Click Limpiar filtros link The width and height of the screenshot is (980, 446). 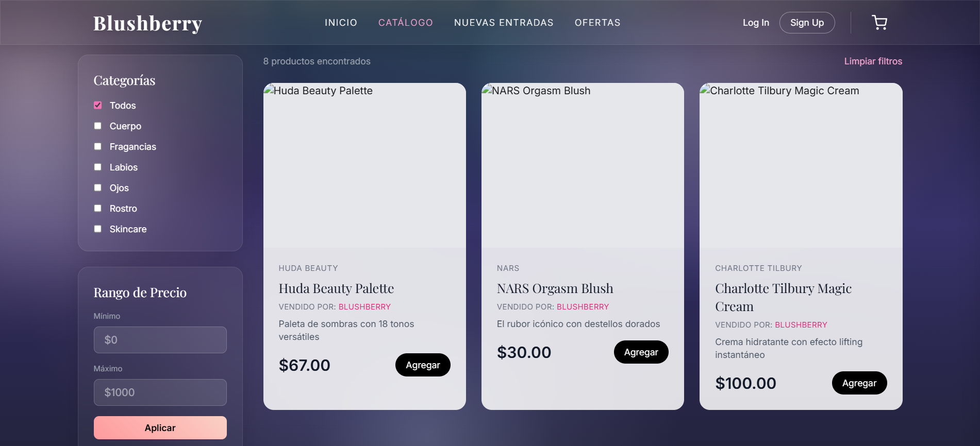[x=873, y=61]
